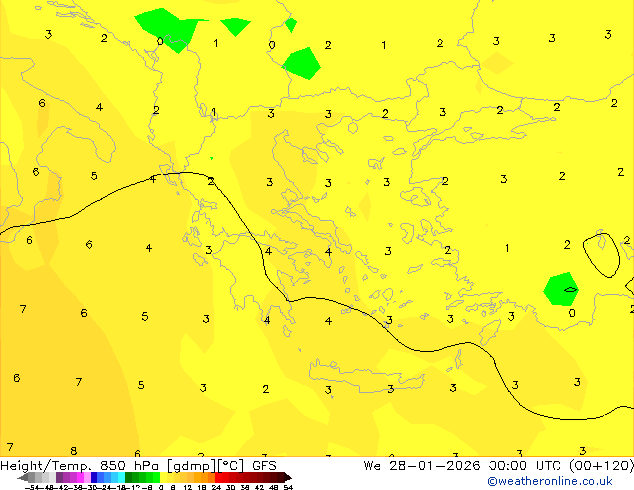Click the '28-01-2026' date text
This screenshot has height=490, width=634.
tap(435, 466)
